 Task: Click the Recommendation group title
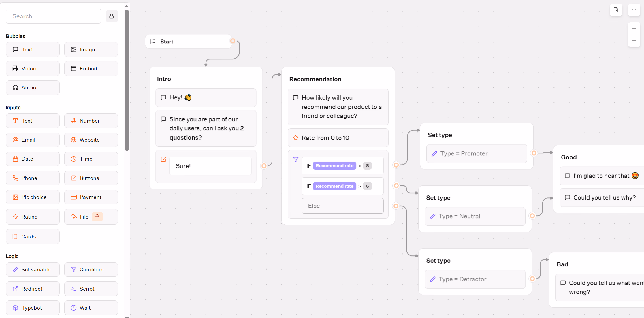tap(315, 79)
